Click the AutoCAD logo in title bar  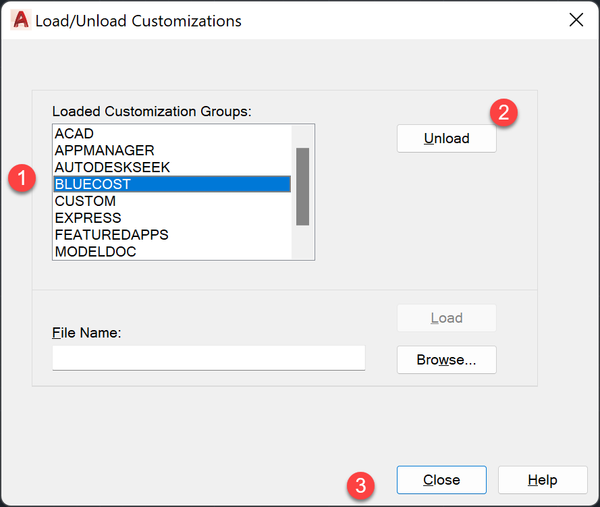tap(18, 20)
